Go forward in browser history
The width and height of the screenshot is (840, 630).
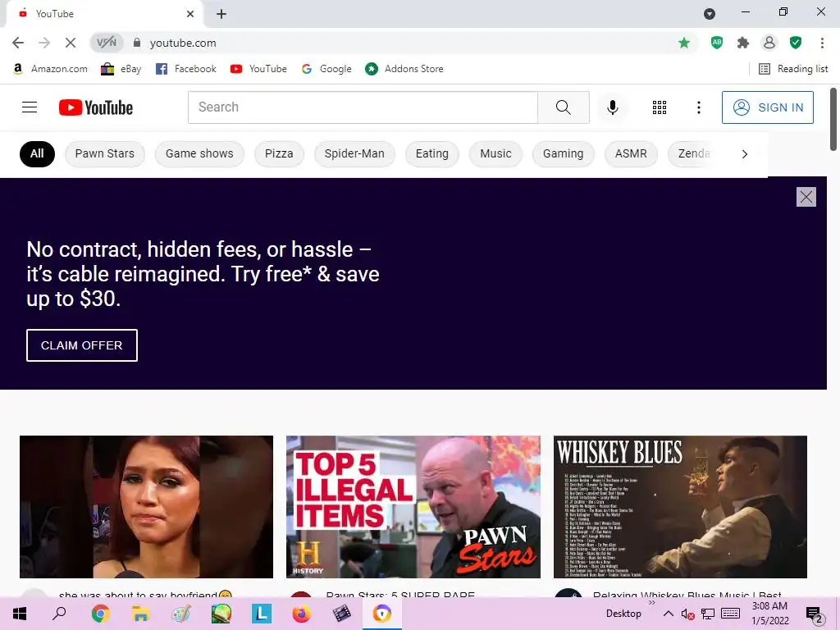(x=44, y=43)
